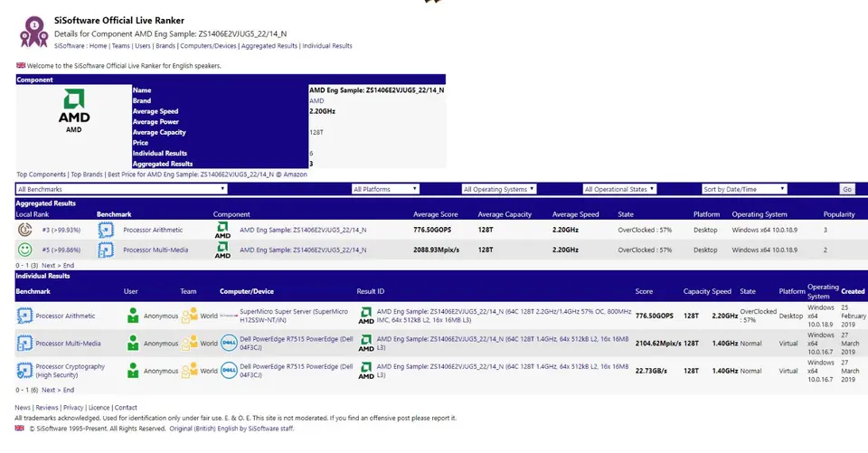Open the Top Brands link

coord(86,174)
